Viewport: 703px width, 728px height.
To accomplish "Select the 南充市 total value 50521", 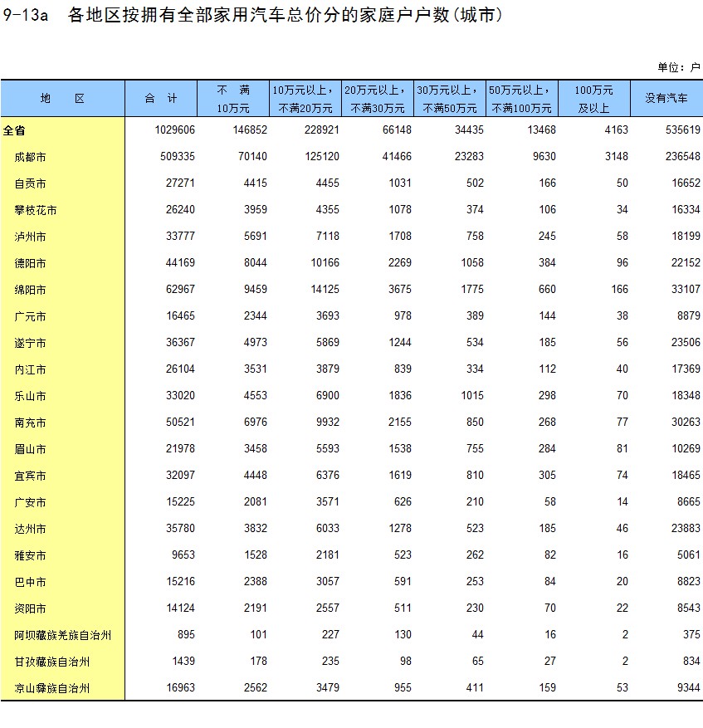I will pyautogui.click(x=180, y=422).
